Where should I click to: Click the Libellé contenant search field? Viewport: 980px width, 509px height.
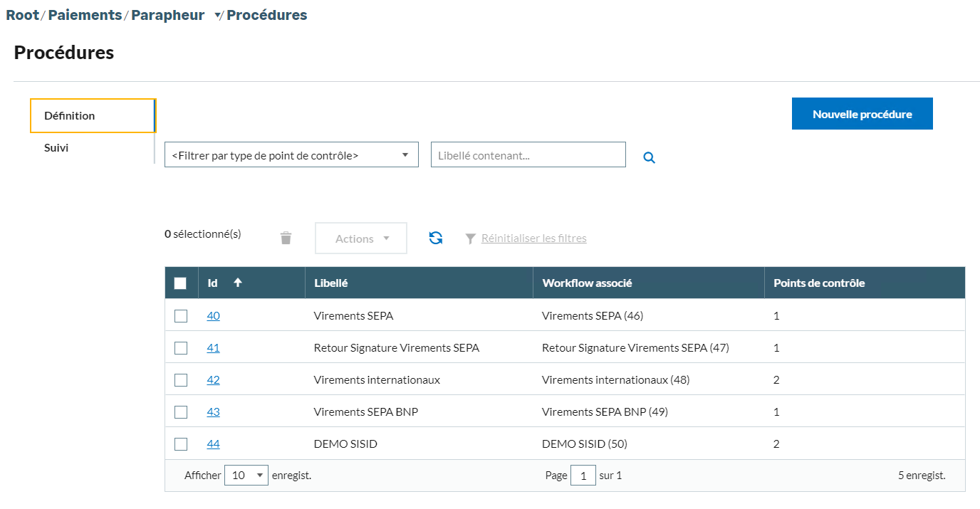click(x=528, y=155)
